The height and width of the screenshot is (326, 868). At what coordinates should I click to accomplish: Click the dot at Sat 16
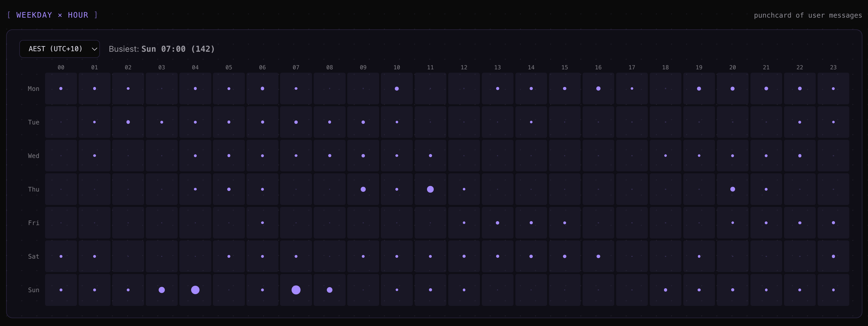click(598, 256)
